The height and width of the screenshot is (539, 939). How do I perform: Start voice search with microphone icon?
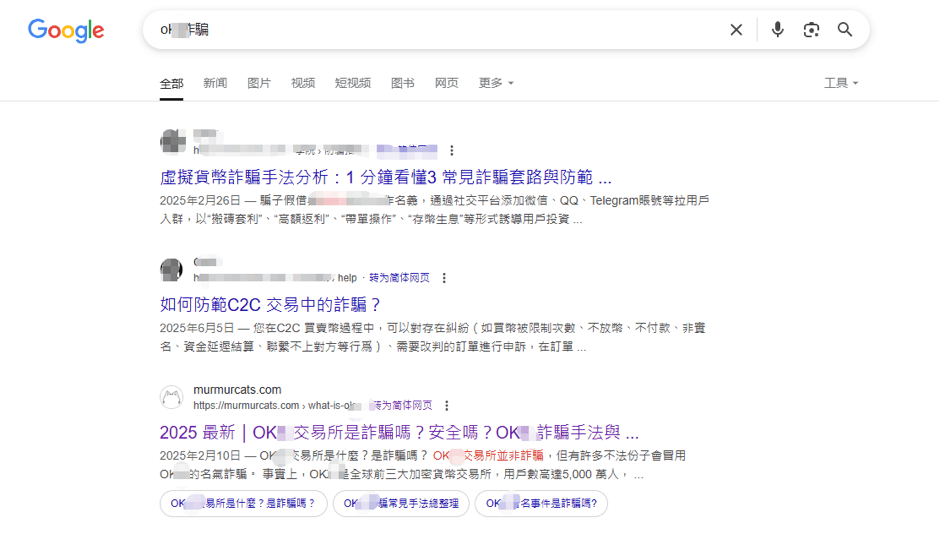coord(777,29)
